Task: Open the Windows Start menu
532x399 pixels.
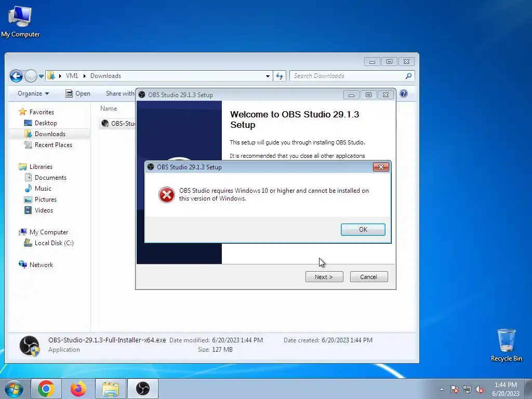Action: [14, 389]
